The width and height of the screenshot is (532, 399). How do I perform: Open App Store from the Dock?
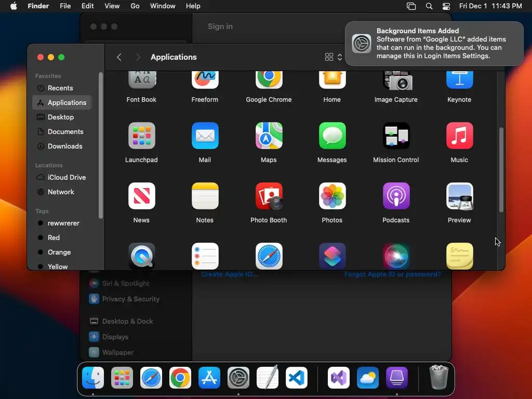pos(209,378)
